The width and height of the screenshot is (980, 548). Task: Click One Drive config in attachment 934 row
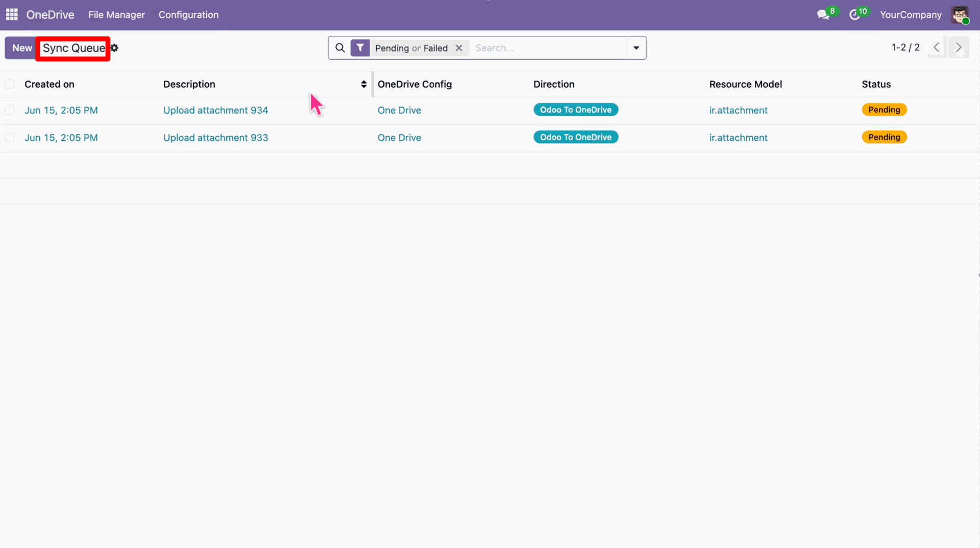tap(399, 110)
